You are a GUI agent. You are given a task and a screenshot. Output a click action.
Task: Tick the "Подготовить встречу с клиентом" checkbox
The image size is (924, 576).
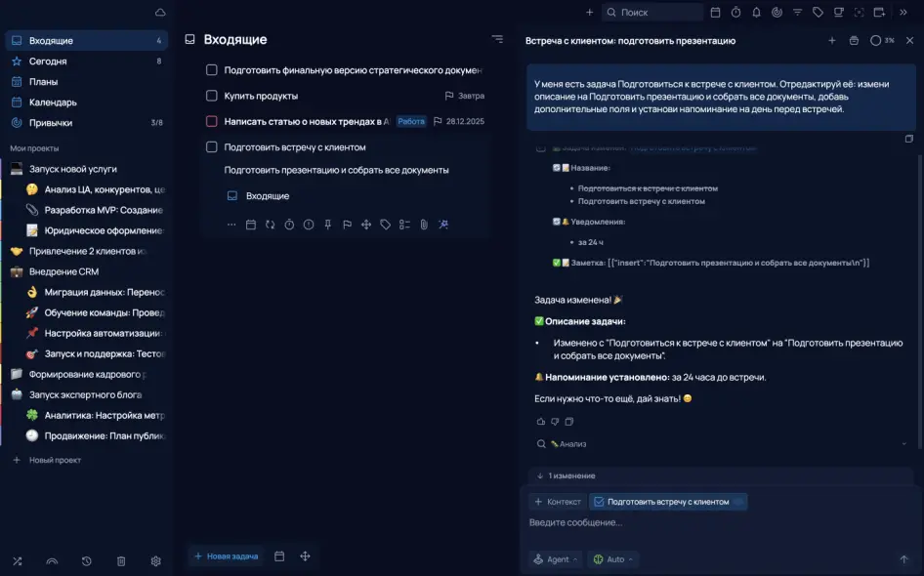pos(212,147)
